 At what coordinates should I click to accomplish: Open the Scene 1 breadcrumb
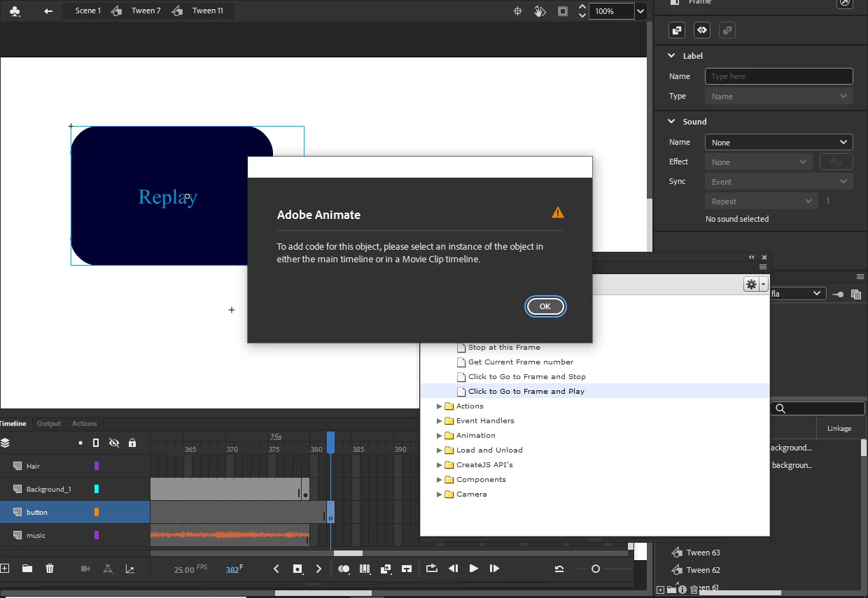pos(88,10)
